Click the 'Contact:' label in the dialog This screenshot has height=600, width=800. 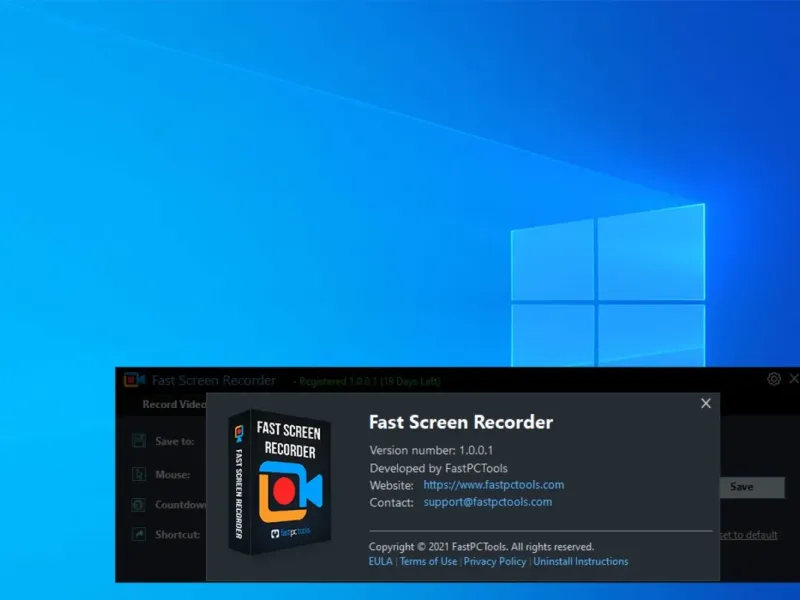pos(391,503)
